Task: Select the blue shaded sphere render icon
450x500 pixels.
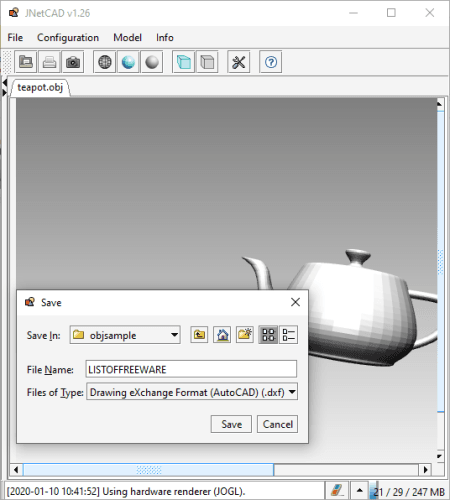Action: (128, 62)
